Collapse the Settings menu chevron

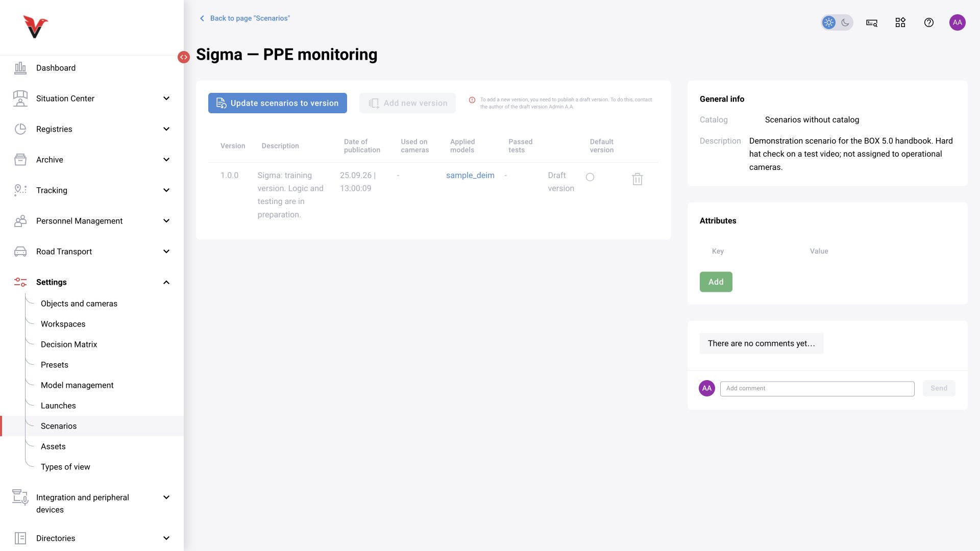pos(166,282)
